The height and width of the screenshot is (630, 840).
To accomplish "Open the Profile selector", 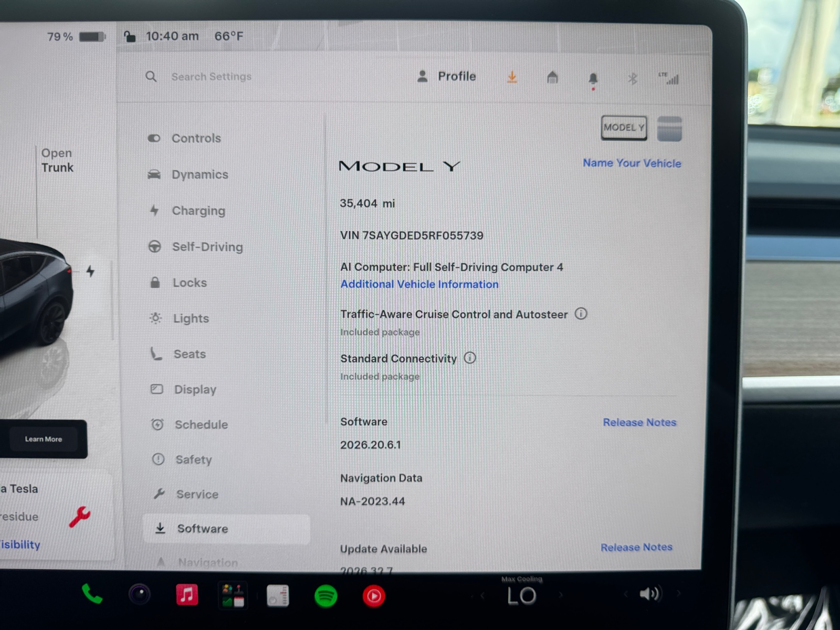I will 447,77.
